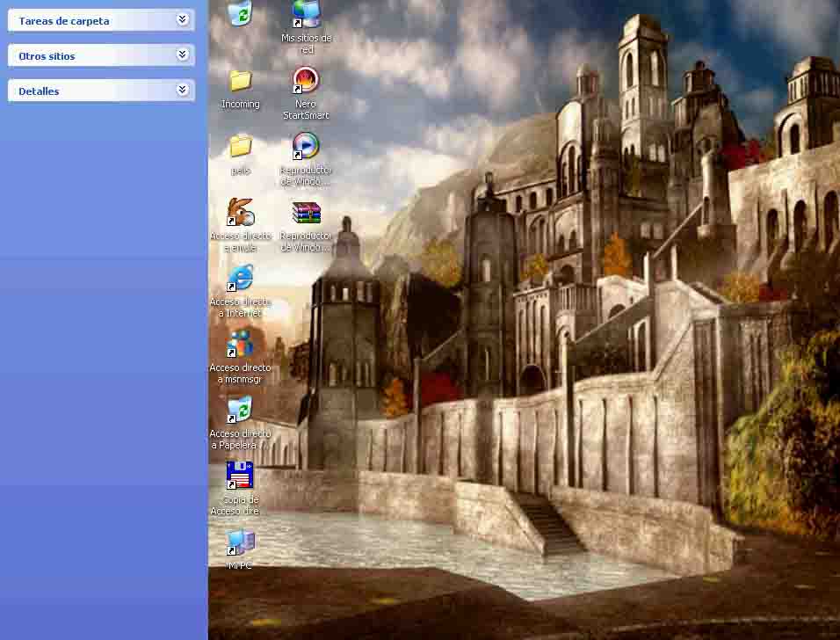This screenshot has height=640, width=840.
Task: Open the Mis sitios de red icon
Action: [306, 14]
